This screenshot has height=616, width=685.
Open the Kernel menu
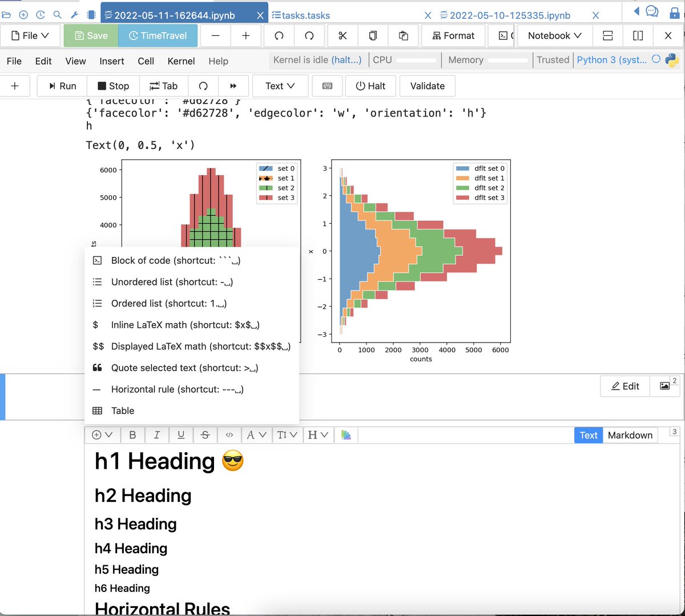click(x=181, y=61)
